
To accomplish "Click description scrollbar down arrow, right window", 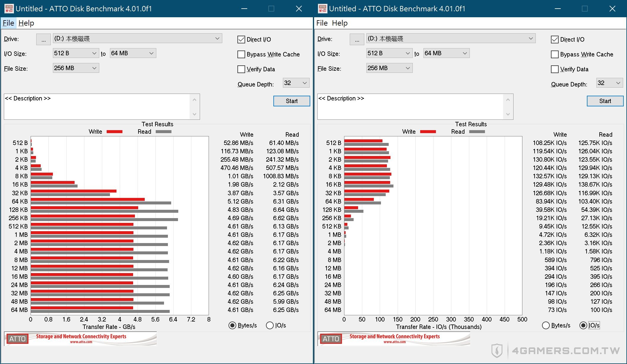I will 508,114.
